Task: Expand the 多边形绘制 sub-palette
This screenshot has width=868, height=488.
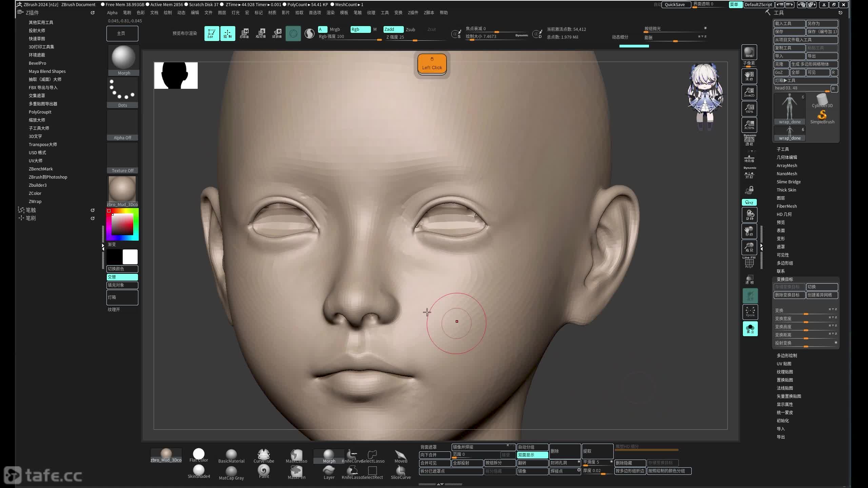Action: [x=787, y=355]
